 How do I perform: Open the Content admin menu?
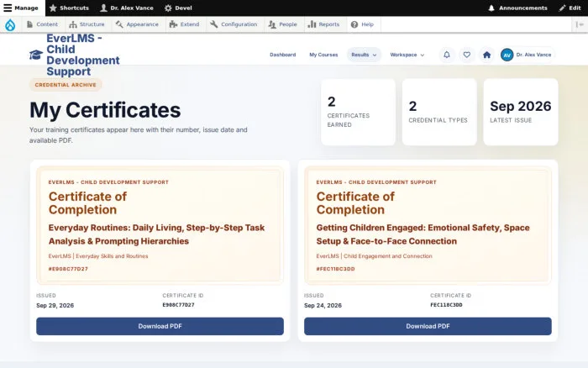[42, 24]
